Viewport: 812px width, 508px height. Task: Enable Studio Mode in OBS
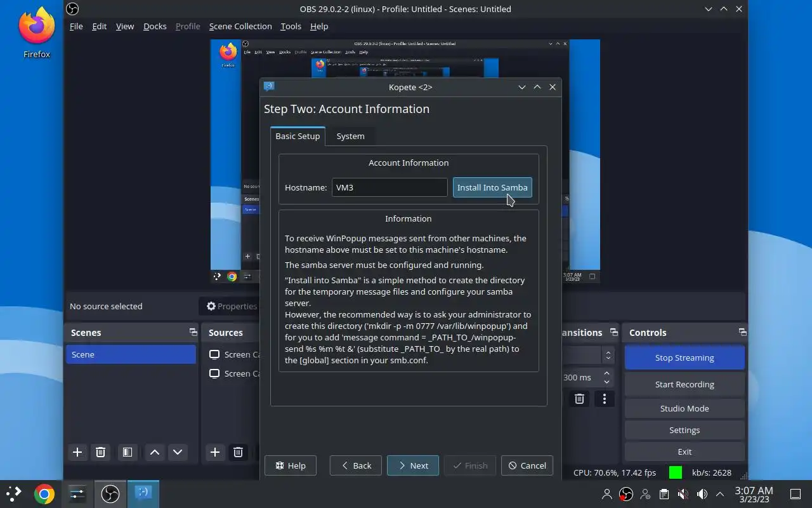coord(684,408)
